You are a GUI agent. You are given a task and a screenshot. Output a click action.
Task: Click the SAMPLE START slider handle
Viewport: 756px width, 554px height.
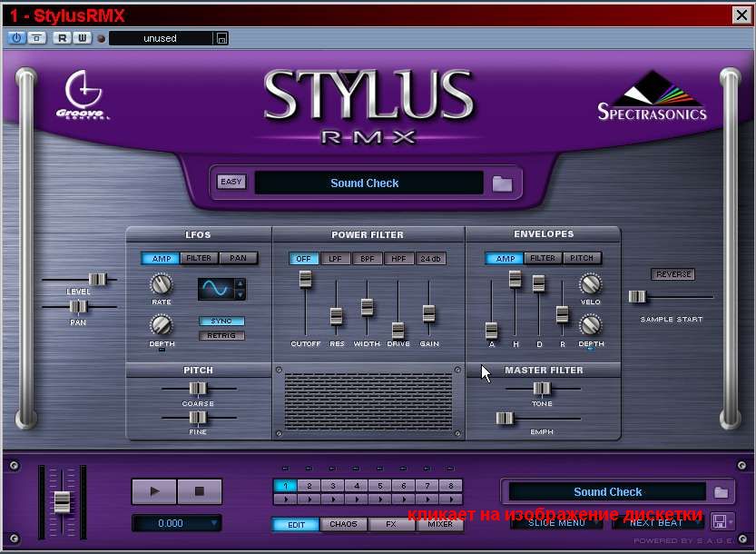pyautogui.click(x=637, y=297)
